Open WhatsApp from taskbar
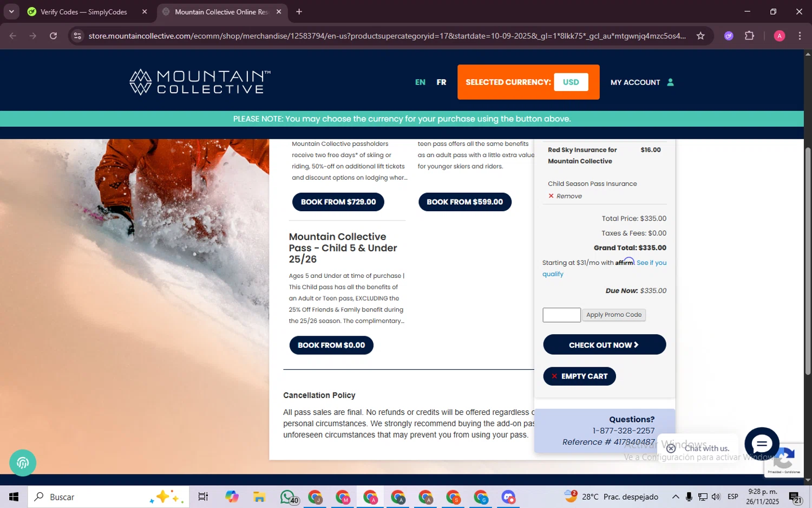The height and width of the screenshot is (508, 812). tap(288, 497)
